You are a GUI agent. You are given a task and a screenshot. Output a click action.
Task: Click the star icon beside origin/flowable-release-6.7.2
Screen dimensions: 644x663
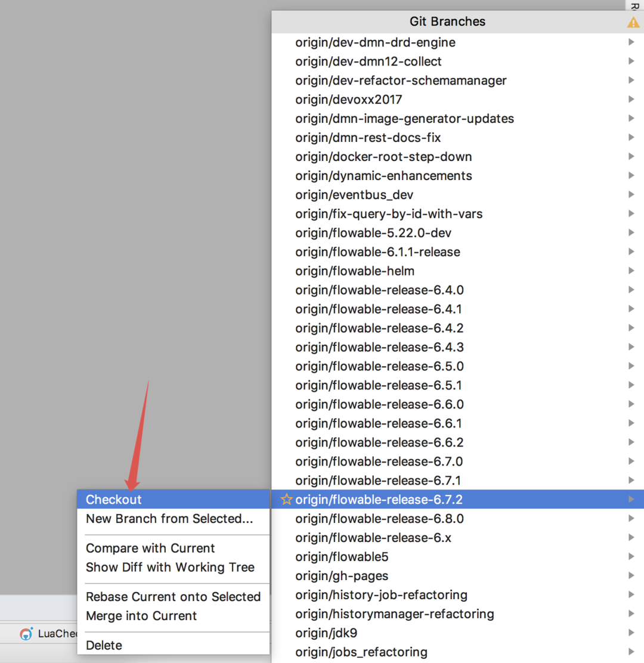tap(286, 500)
